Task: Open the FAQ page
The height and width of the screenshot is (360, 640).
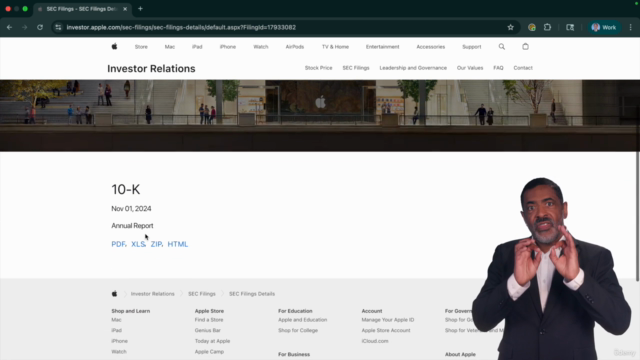Action: click(x=498, y=68)
